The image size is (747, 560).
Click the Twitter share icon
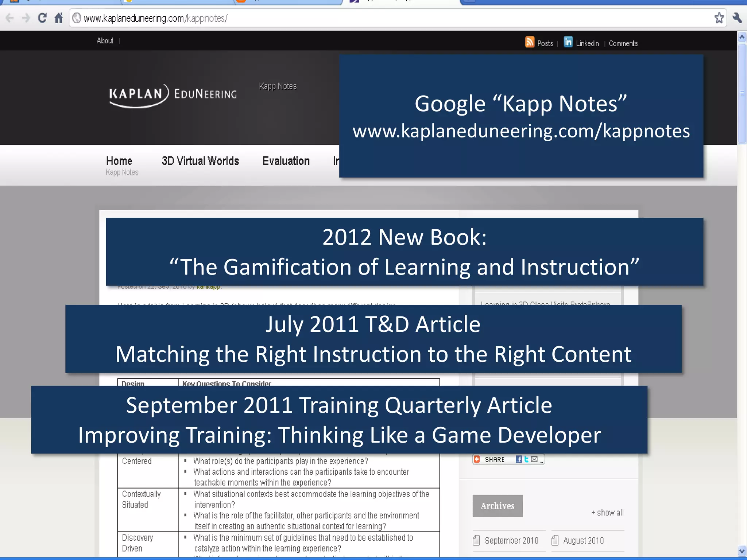coord(526,459)
